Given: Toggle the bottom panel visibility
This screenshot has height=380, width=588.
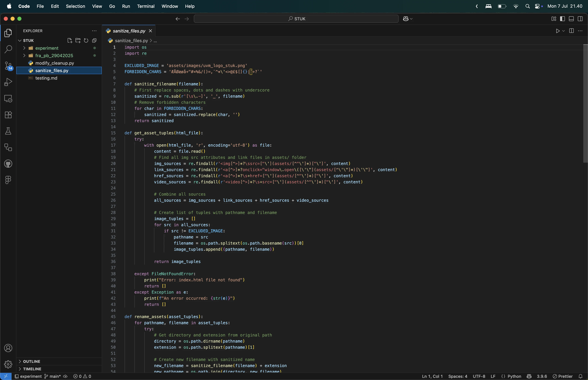Looking at the screenshot, I should (x=571, y=19).
